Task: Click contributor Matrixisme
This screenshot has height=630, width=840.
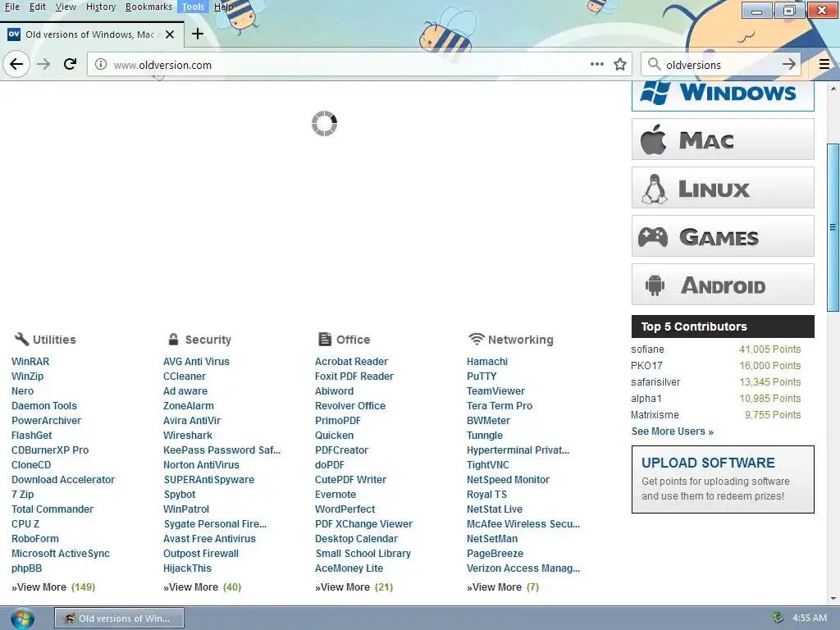Action: pos(655,415)
